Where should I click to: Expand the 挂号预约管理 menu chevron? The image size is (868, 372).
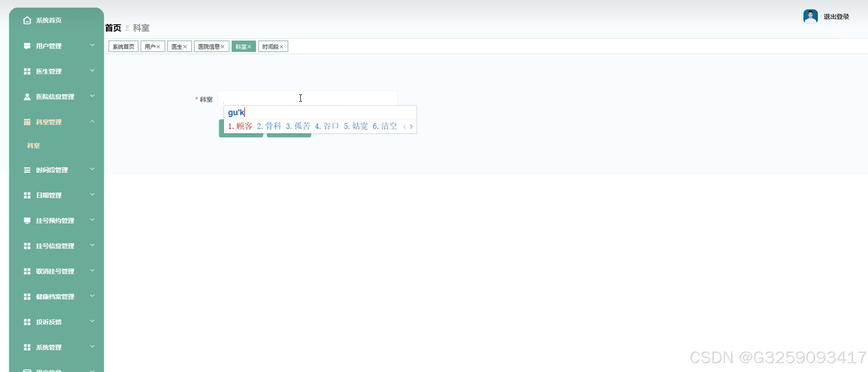coord(92,220)
